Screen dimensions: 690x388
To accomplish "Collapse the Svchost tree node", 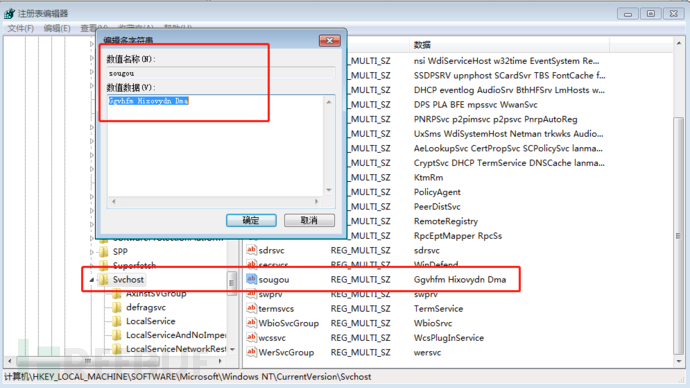I will click(x=92, y=280).
